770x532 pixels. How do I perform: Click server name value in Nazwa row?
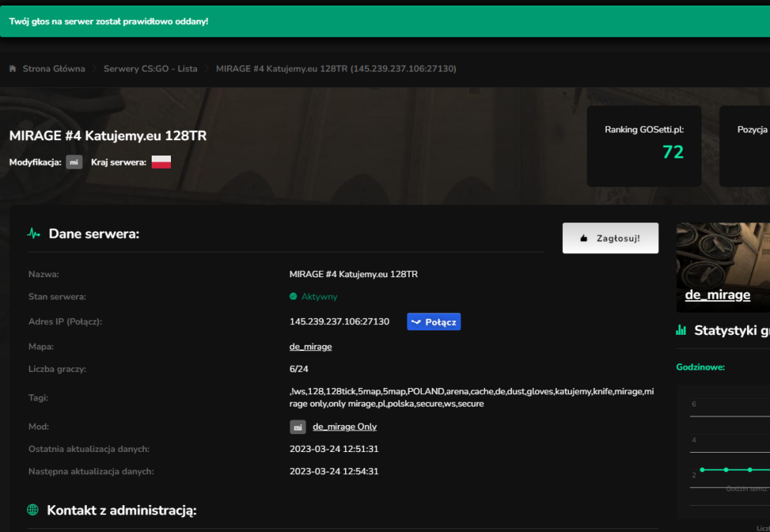pyautogui.click(x=353, y=274)
